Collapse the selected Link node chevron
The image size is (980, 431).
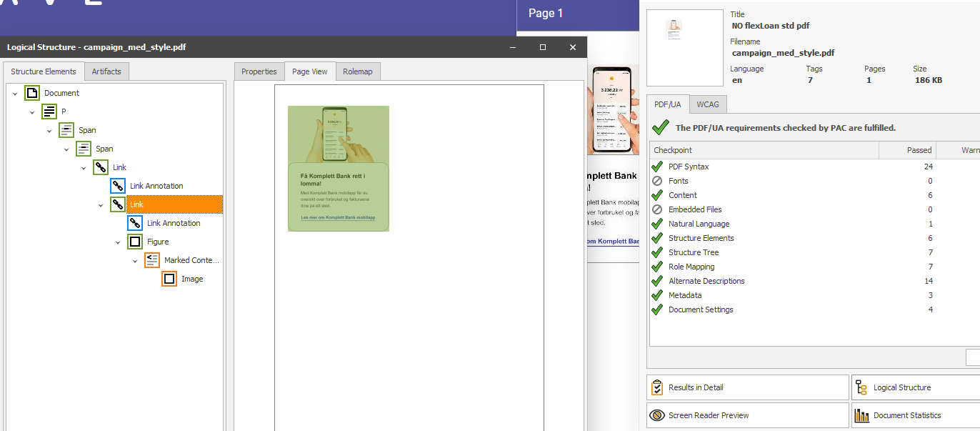101,205
